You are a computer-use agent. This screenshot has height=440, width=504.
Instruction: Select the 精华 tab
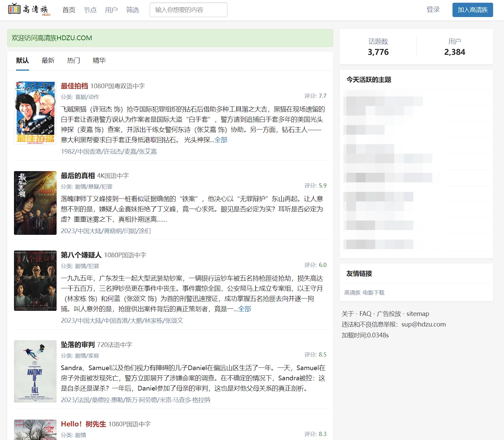coord(99,60)
